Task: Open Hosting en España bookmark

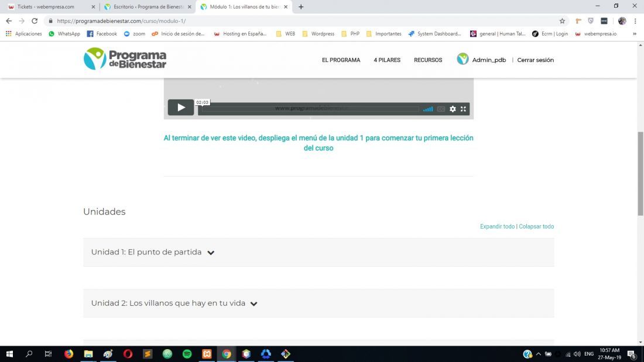Action: pyautogui.click(x=240, y=34)
